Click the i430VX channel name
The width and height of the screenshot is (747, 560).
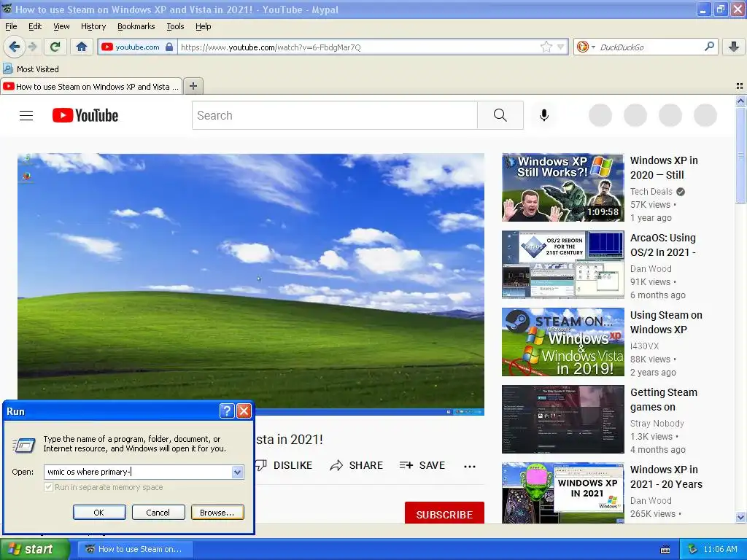pyautogui.click(x=644, y=346)
